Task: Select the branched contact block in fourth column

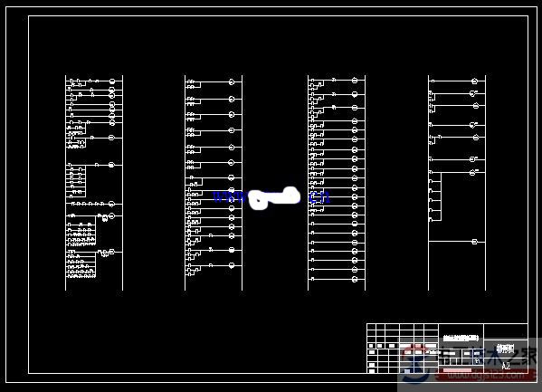Action: pyautogui.click(x=435, y=196)
